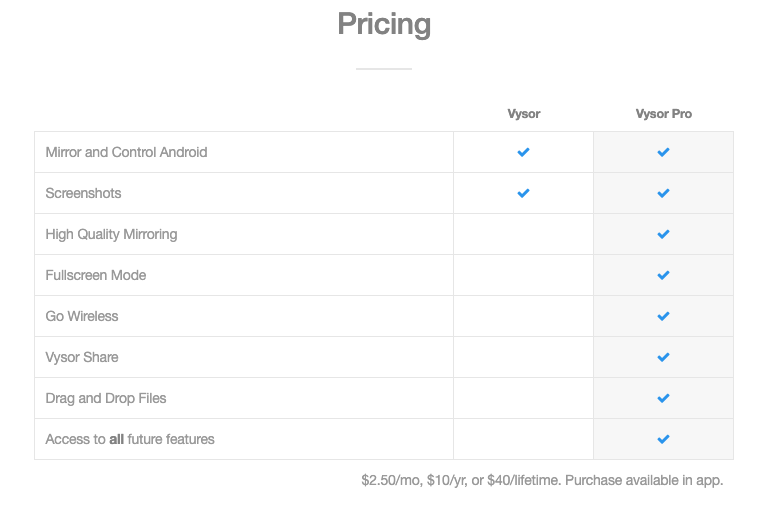Click the Fullscreen Mode feature label
Screen dimensions: 775x507
96,275
